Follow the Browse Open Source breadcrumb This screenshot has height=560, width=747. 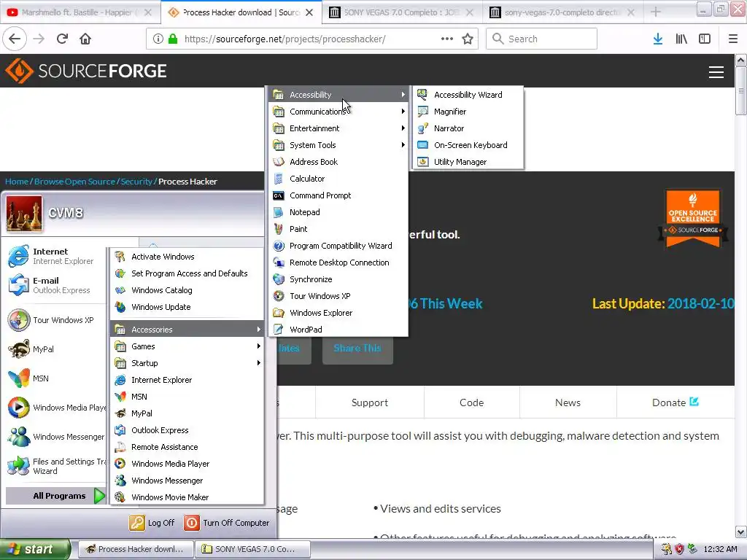pos(75,182)
